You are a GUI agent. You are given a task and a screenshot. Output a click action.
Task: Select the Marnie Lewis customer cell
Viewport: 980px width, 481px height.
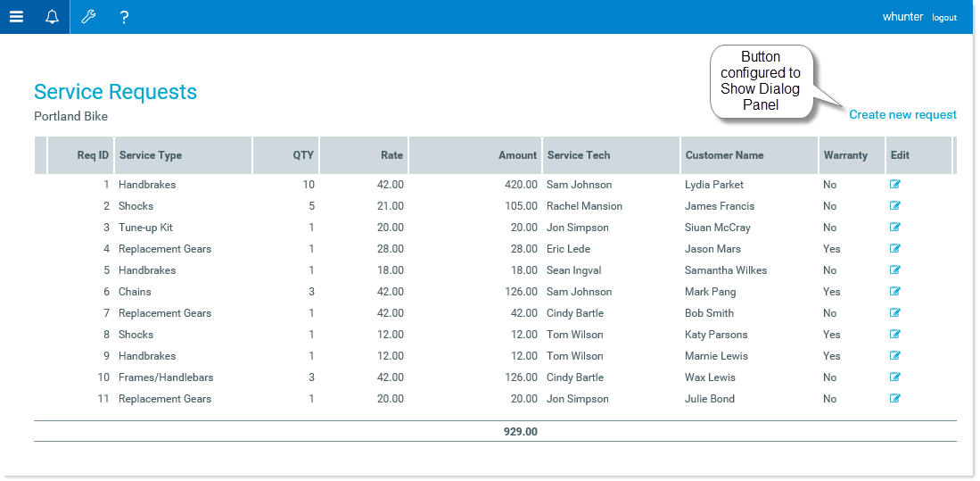point(716,356)
